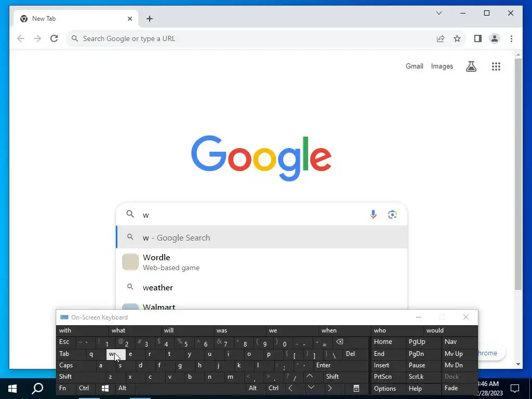Open the Chrome side panel icon
Image resolution: width=532 pixels, height=399 pixels.
click(478, 38)
